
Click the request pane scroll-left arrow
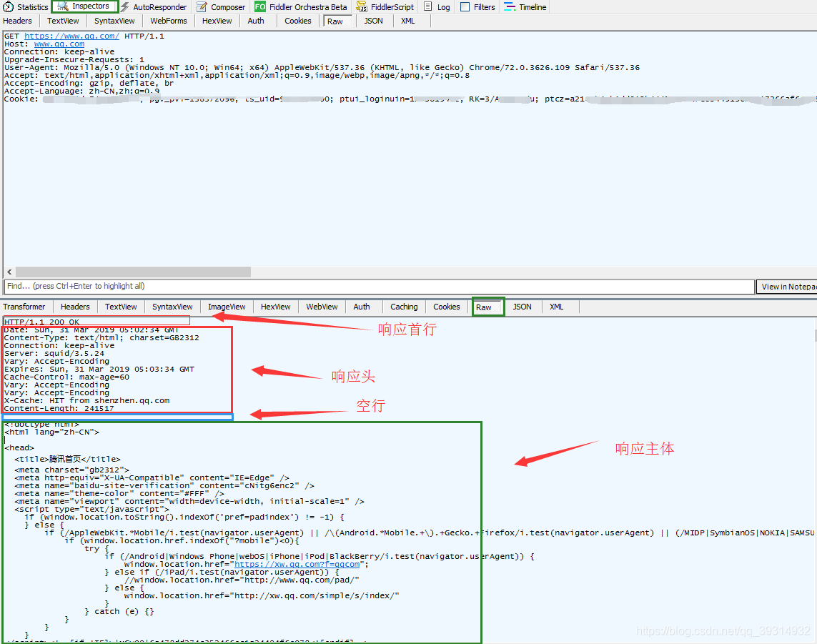pos(9,272)
